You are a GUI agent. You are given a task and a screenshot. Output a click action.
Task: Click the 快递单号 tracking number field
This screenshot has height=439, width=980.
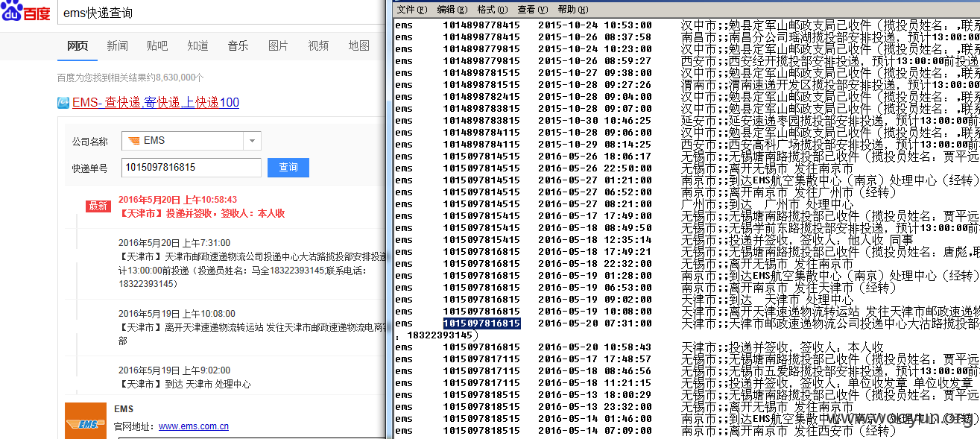[x=191, y=168]
